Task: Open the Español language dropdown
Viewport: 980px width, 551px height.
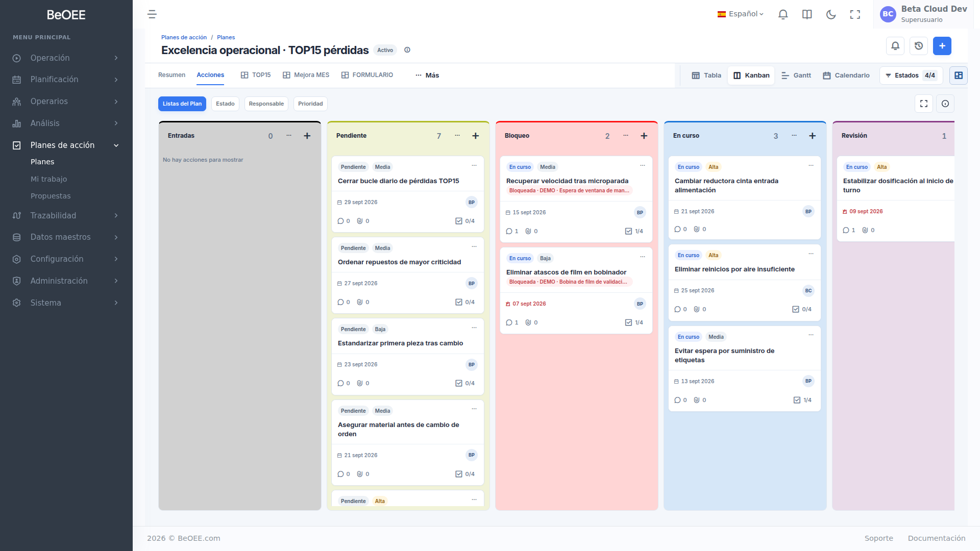Action: [741, 14]
